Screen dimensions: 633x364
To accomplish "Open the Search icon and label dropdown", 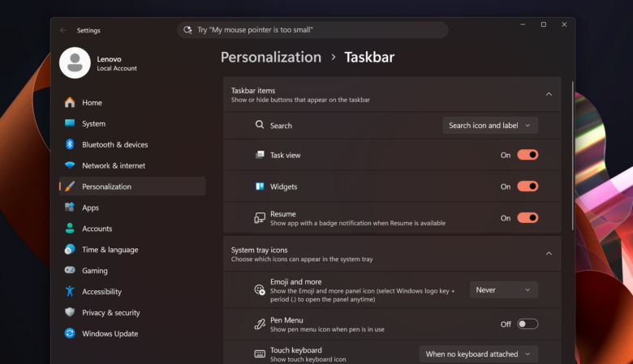I will point(490,126).
